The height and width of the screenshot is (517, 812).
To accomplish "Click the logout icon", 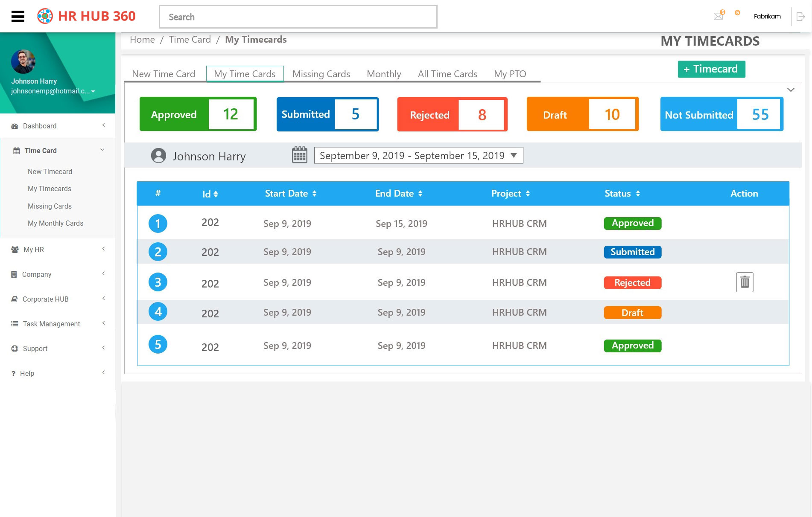I will (x=801, y=17).
